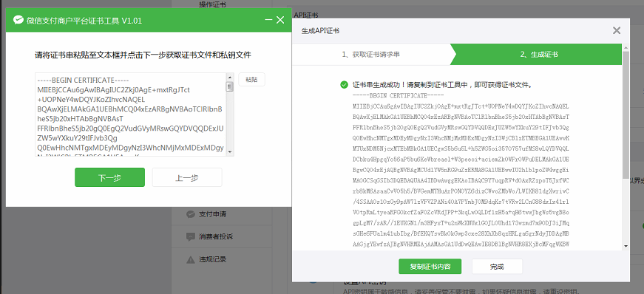Click the 粘贴 button
This screenshot has width=644, height=294.
coord(252,80)
